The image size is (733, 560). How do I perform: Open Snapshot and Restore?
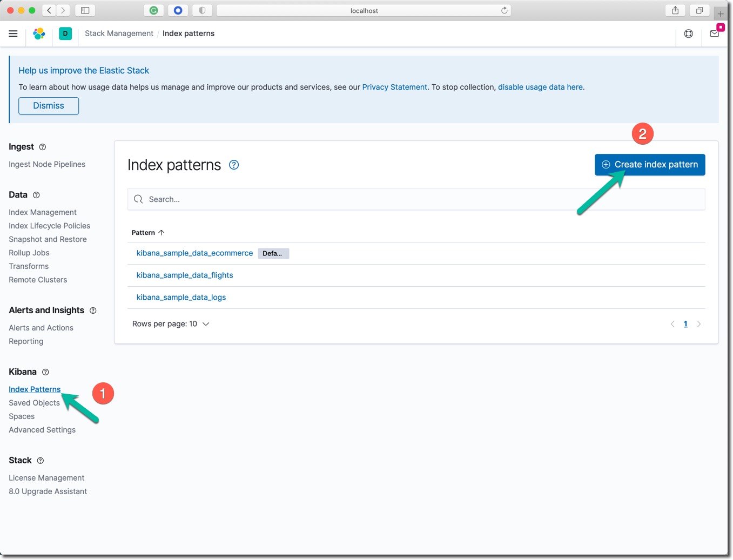point(48,239)
